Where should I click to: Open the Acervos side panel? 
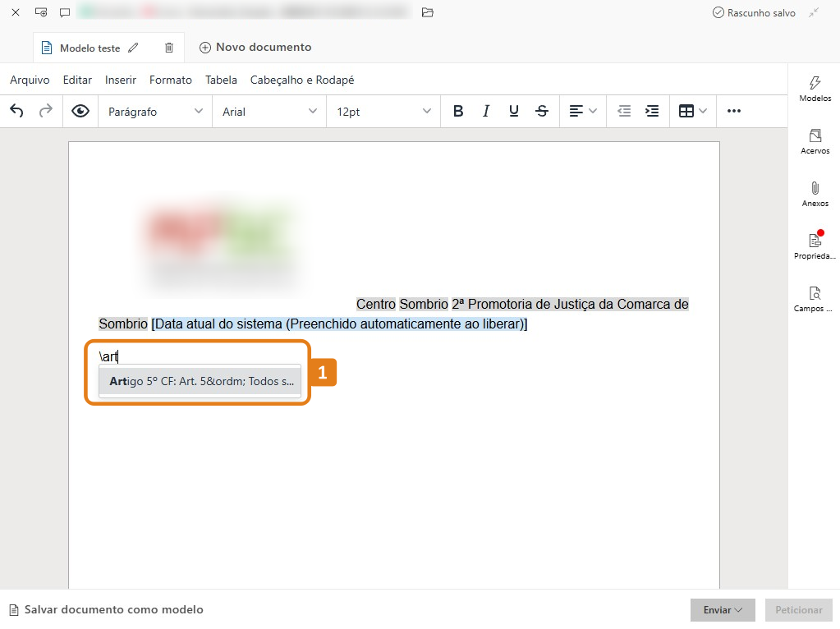pyautogui.click(x=815, y=141)
